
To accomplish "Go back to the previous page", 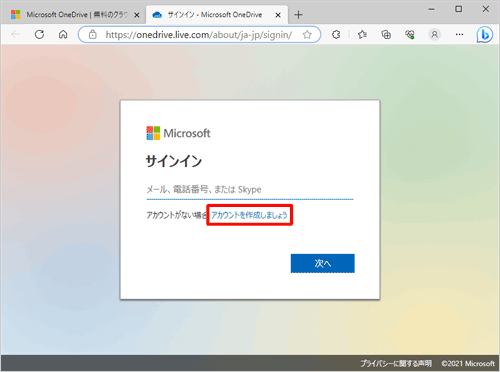I will 16,34.
